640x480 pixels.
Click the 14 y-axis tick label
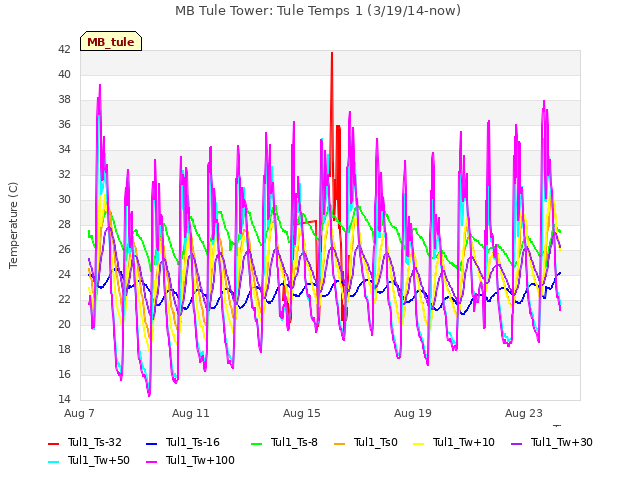pyautogui.click(x=64, y=399)
